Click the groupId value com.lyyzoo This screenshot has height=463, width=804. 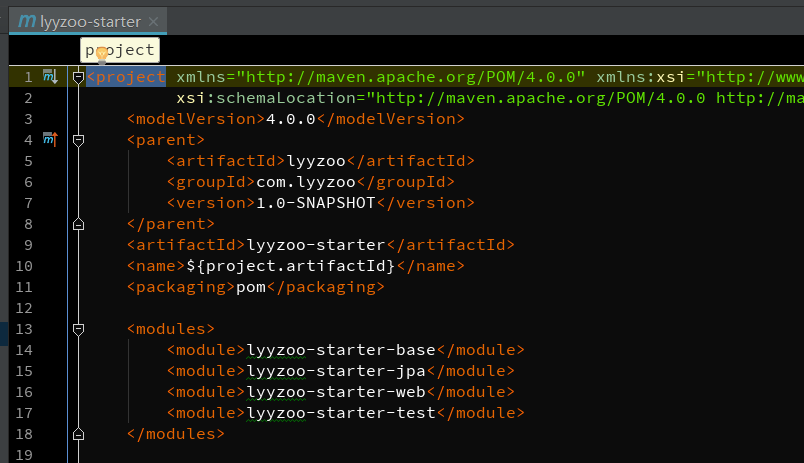pos(306,182)
